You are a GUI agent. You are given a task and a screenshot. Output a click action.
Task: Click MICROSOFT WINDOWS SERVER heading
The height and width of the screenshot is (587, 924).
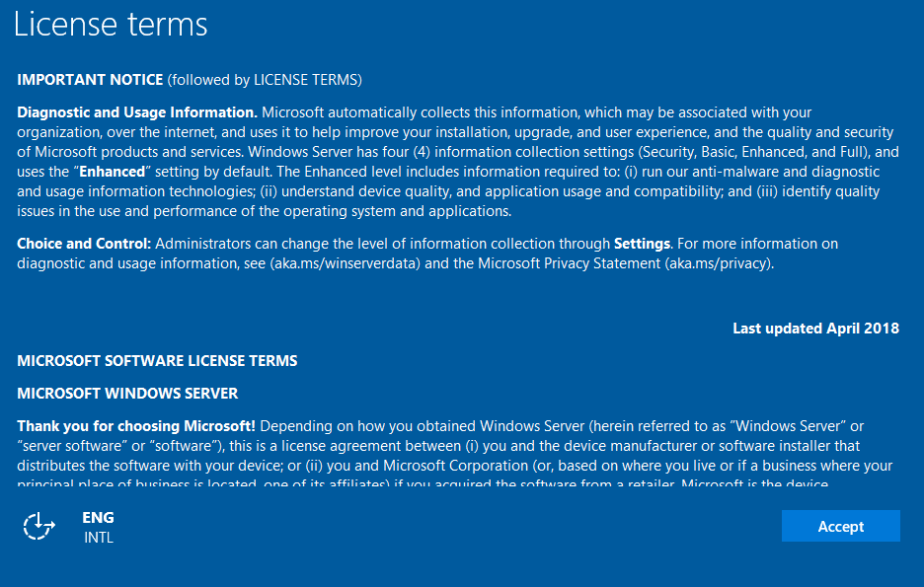click(x=127, y=394)
